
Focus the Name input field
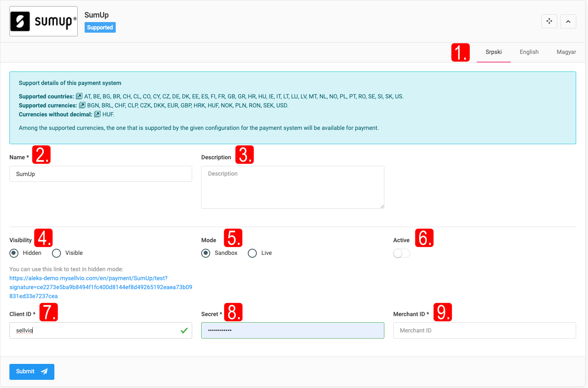(x=101, y=174)
